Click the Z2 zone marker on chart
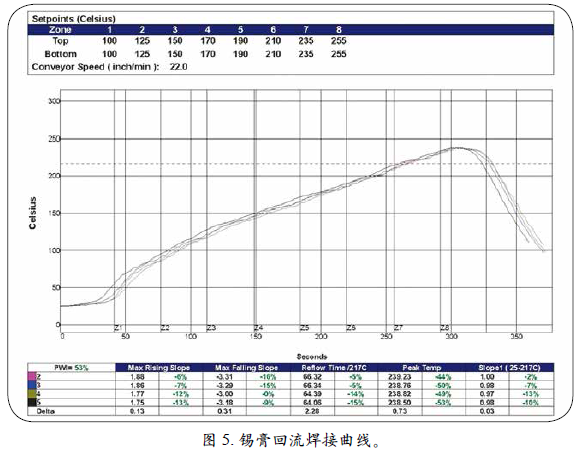This screenshot has width=577, height=453. [x=165, y=328]
